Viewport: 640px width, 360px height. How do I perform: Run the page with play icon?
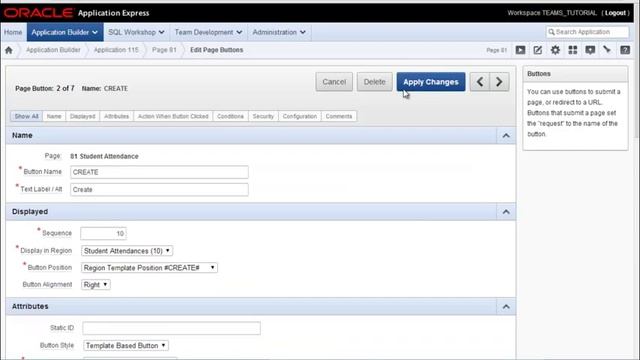[x=520, y=50]
